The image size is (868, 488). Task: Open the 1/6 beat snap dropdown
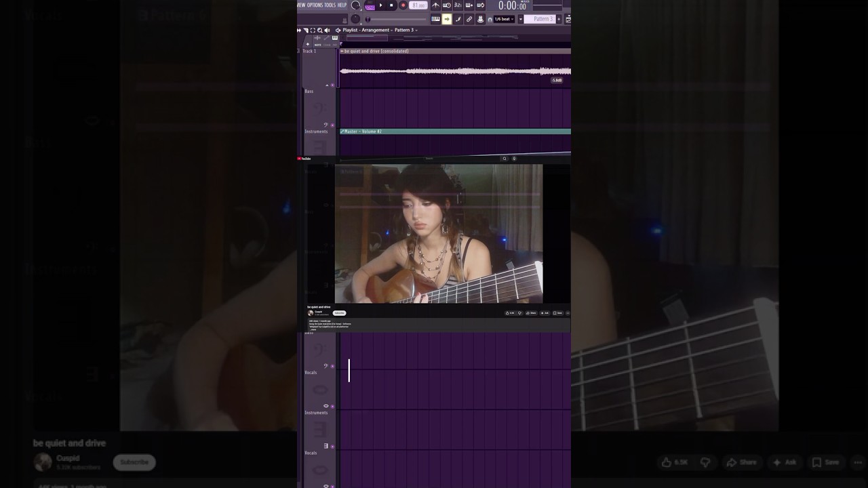(504, 19)
